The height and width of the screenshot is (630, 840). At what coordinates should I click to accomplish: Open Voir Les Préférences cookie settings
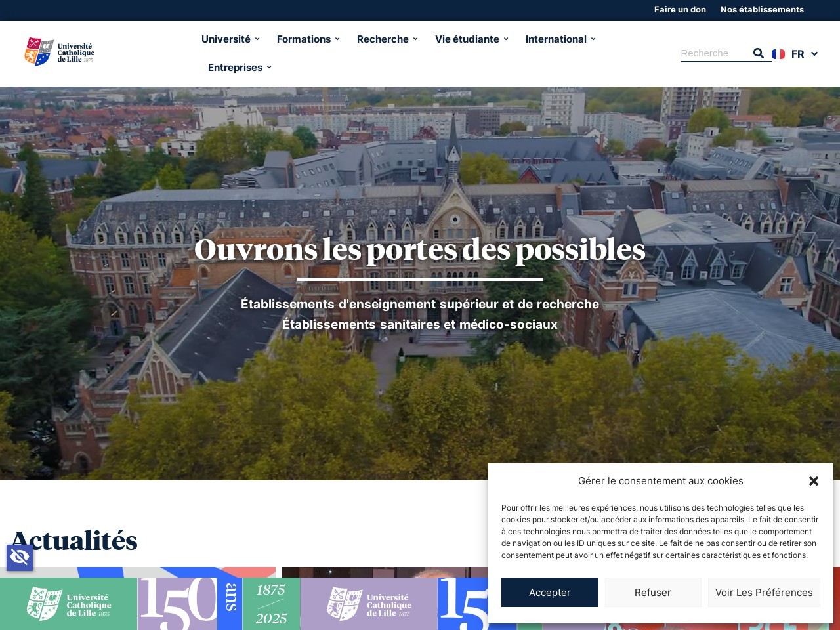(764, 592)
